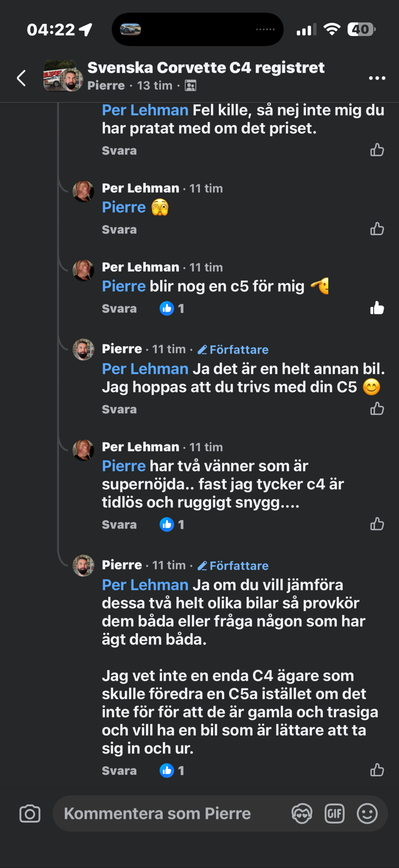Like Per Lehman's face-covering emoji comment
This screenshot has height=868, width=399.
point(377,229)
